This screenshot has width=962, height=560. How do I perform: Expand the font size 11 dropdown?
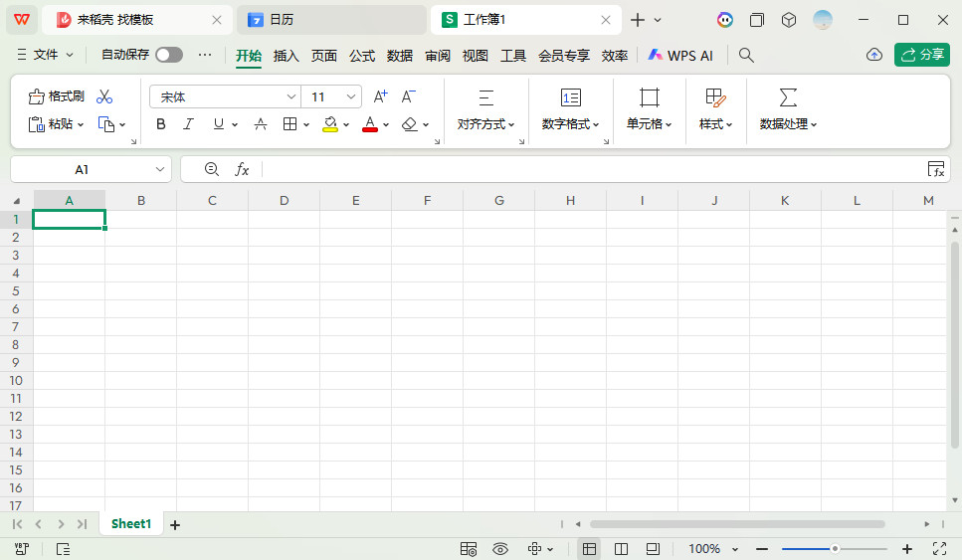[x=351, y=96]
